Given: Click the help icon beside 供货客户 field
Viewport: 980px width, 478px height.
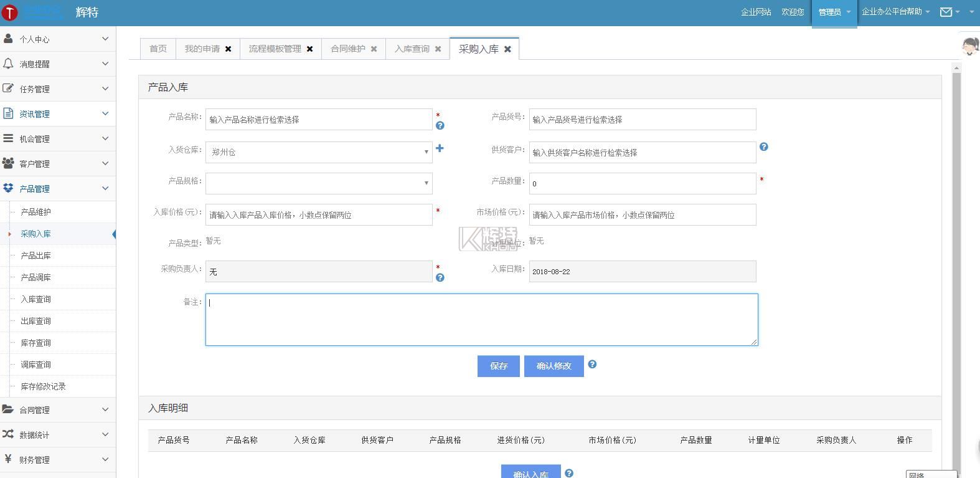Looking at the screenshot, I should click(763, 147).
